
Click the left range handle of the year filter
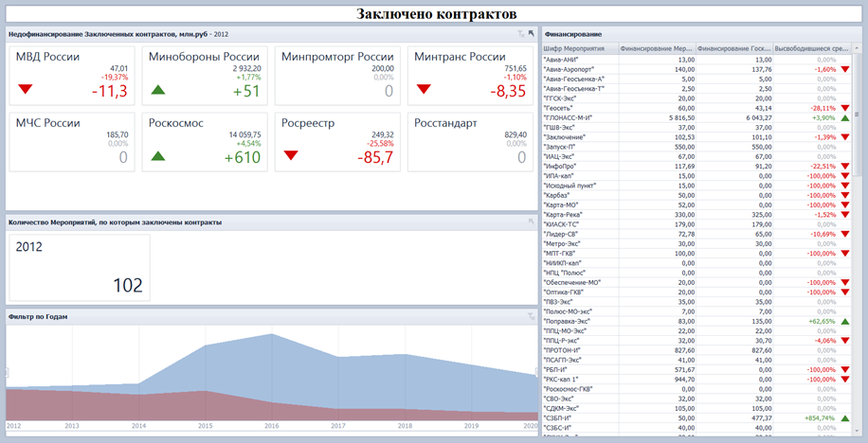(8, 372)
